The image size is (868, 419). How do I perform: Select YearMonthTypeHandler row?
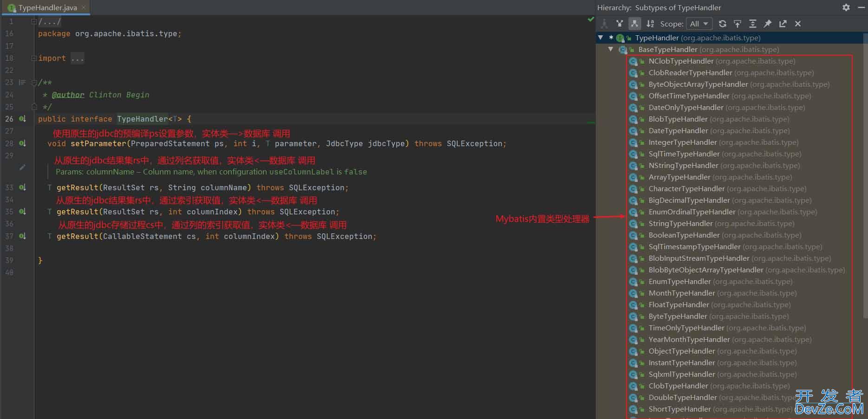pyautogui.click(x=730, y=339)
